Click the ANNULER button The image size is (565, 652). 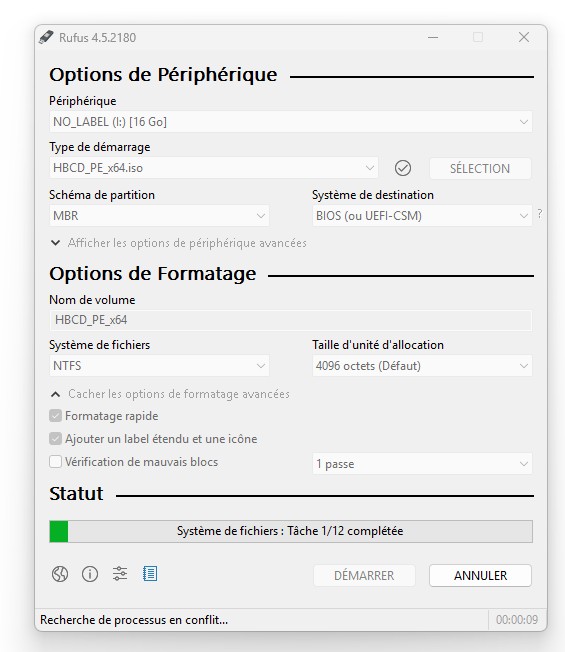pyautogui.click(x=480, y=575)
